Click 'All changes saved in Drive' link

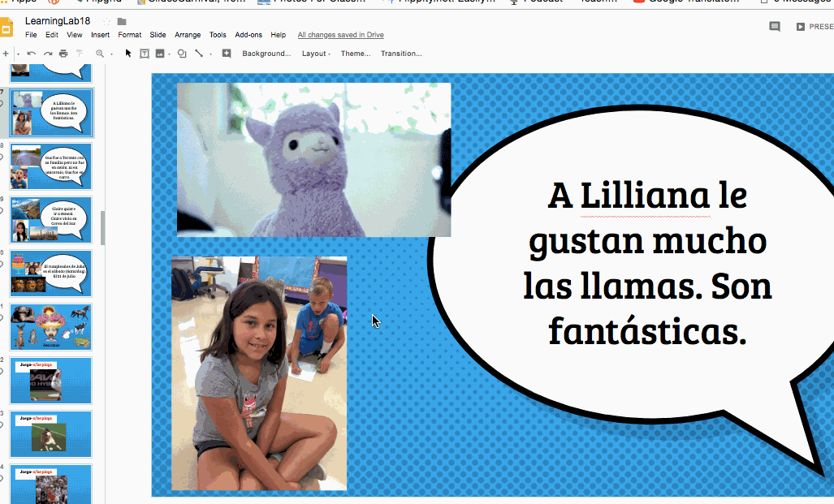click(340, 35)
